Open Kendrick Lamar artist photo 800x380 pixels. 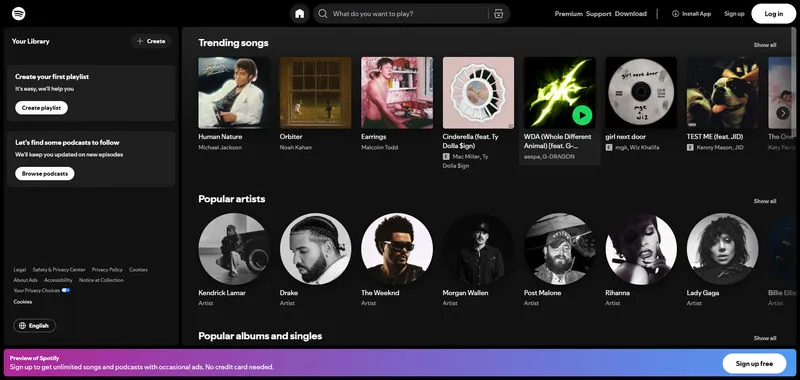[234, 248]
